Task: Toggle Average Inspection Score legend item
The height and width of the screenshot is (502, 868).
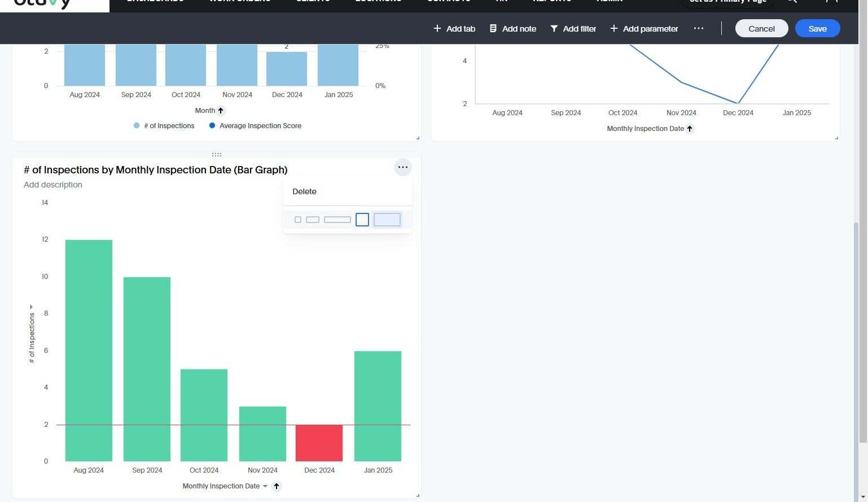Action: (255, 126)
